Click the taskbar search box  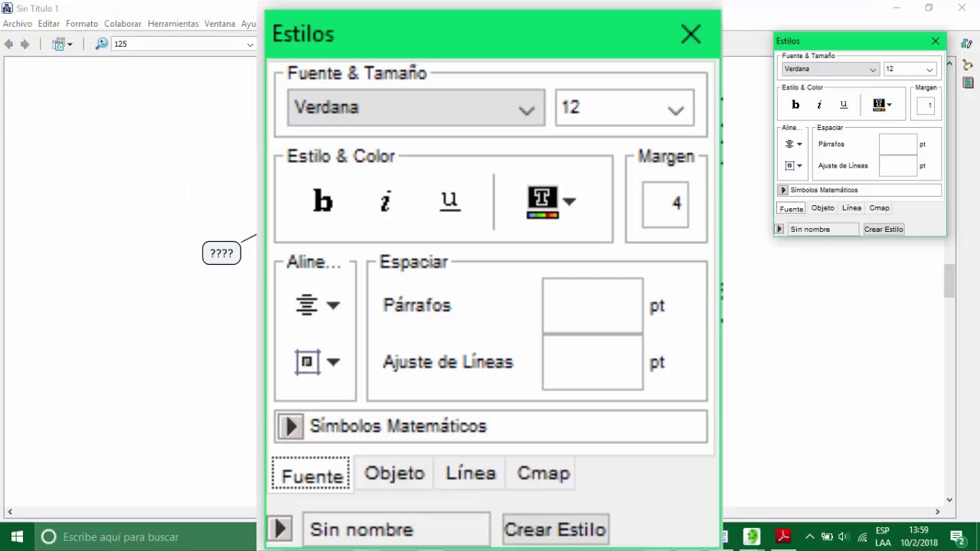[145, 537]
